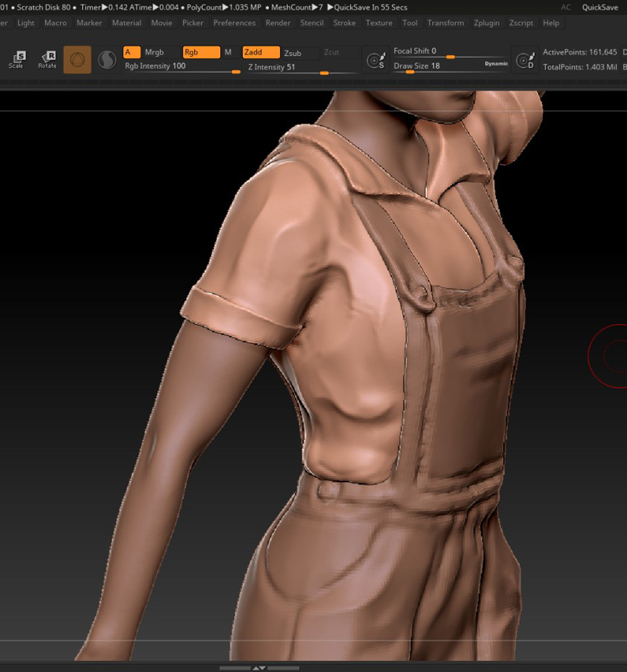Click the brush S symmetric draw-size icon
Viewport: 627px width, 672px height.
coord(376,60)
